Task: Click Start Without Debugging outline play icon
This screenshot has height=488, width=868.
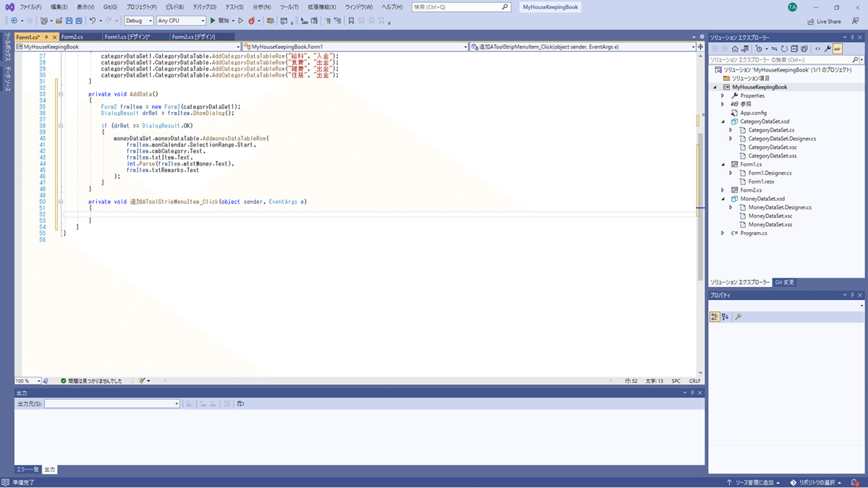Action: pos(241,21)
